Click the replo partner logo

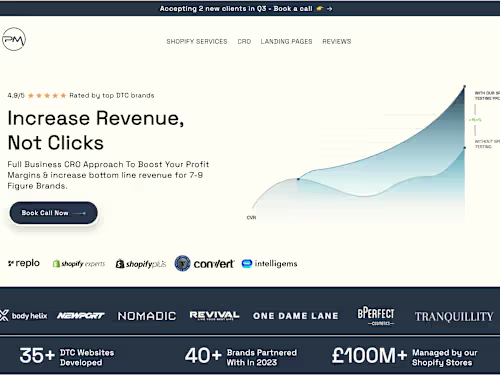click(24, 263)
